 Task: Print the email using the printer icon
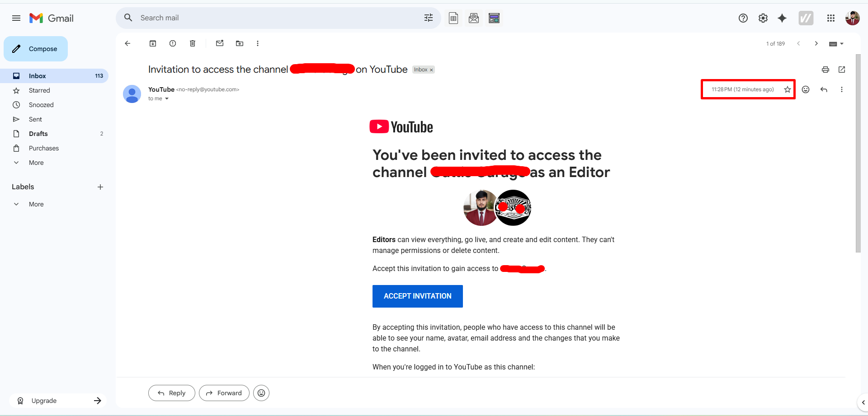(x=826, y=70)
